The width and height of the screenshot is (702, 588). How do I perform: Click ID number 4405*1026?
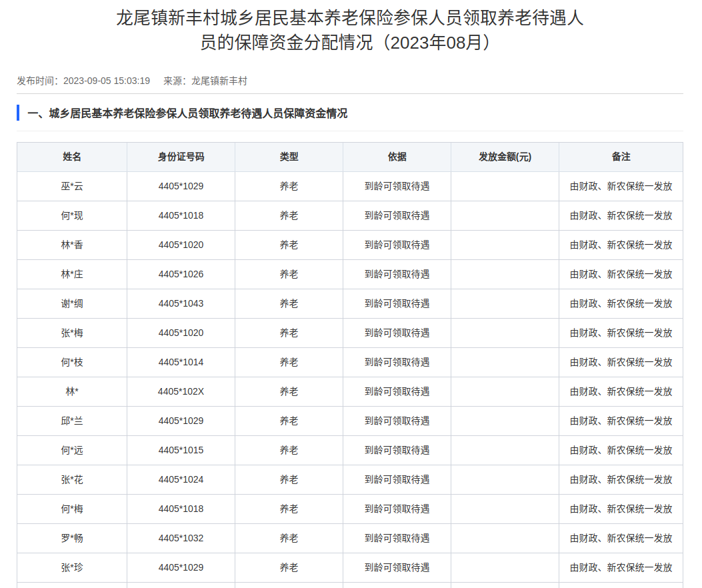(x=181, y=274)
